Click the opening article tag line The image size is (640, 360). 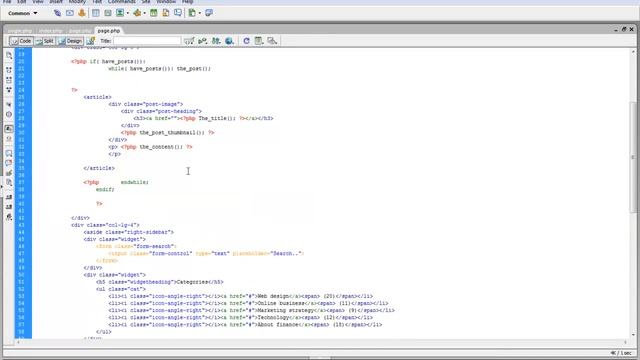point(97,97)
